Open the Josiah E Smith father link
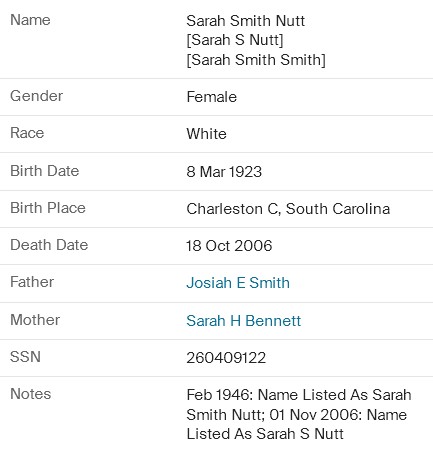Viewport: 433px width, 452px height. [x=238, y=283]
